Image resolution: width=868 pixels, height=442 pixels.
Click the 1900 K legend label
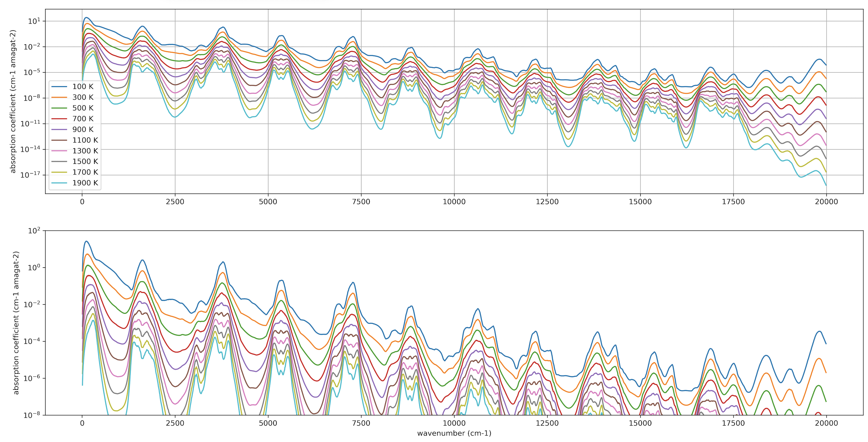pos(85,183)
